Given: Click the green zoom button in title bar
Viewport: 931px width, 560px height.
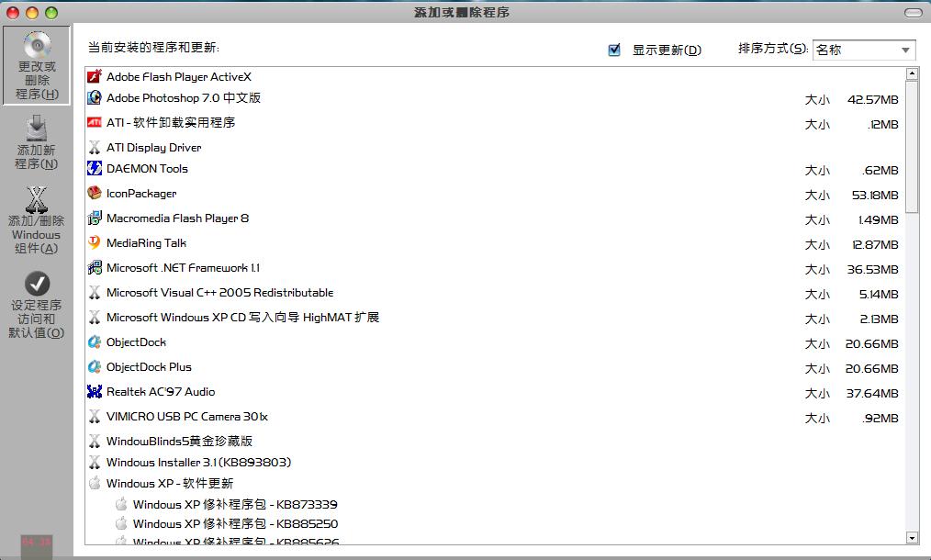Looking at the screenshot, I should pyautogui.click(x=51, y=13).
